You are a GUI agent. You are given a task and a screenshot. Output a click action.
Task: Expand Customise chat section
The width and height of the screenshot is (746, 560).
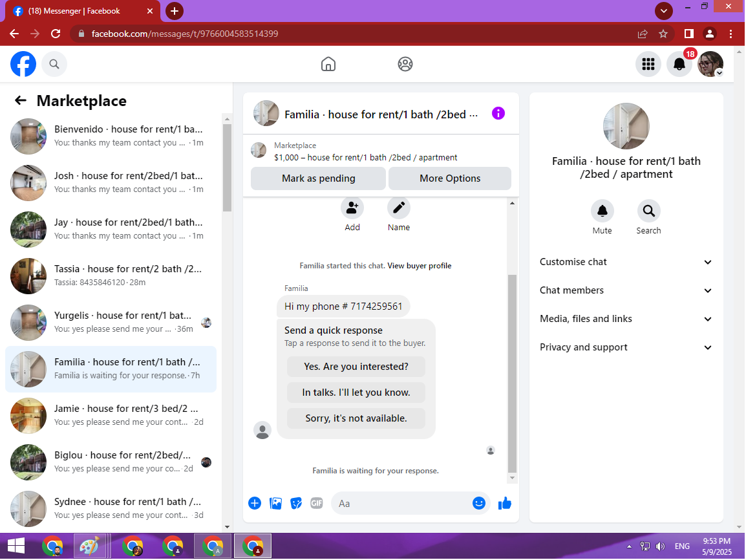click(626, 262)
